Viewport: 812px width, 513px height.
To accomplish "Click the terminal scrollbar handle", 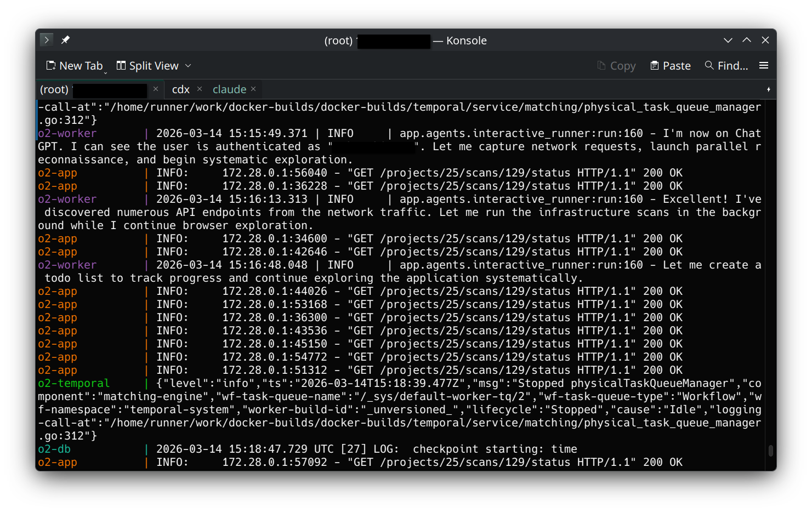I will [770, 451].
